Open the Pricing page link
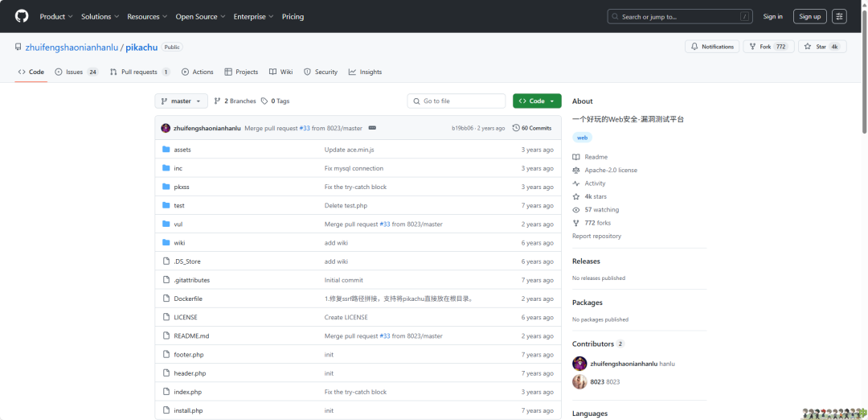Viewport: 868px width, 420px height. point(293,17)
